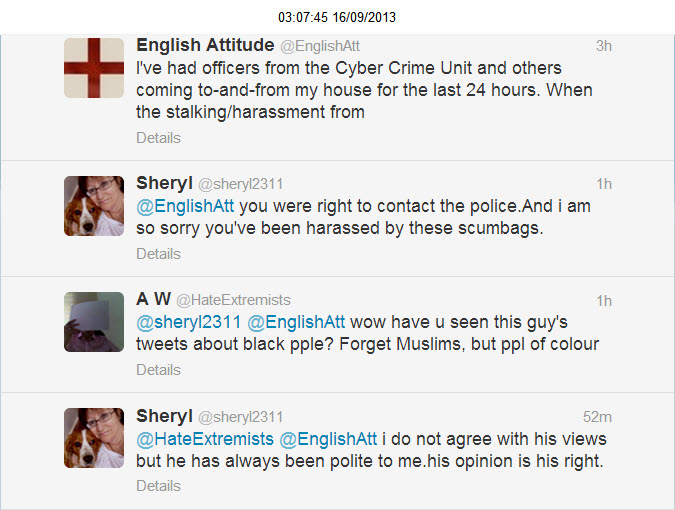The image size is (675, 510).
Task: Click Sheryl's name on the scumbags tweet
Action: (164, 183)
